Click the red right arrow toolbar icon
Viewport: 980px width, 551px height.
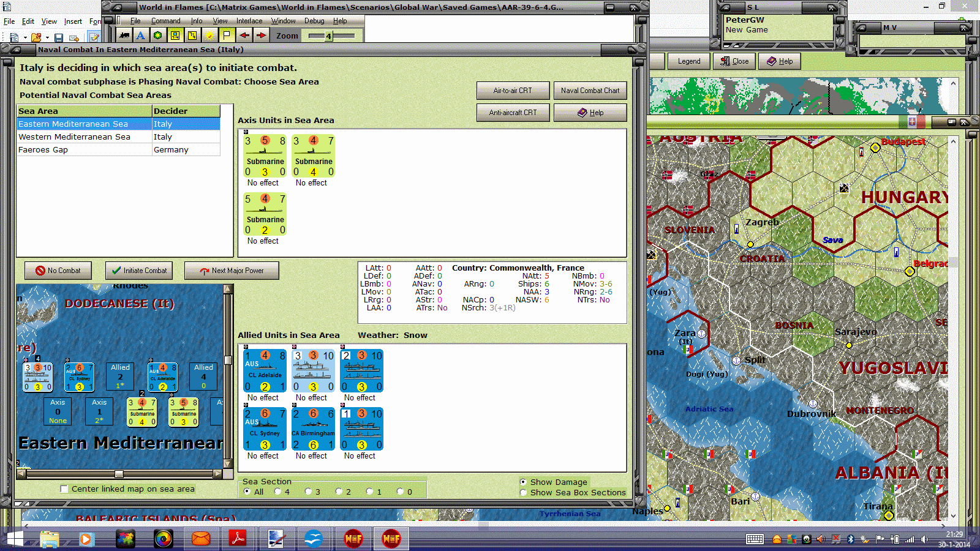[x=261, y=36]
